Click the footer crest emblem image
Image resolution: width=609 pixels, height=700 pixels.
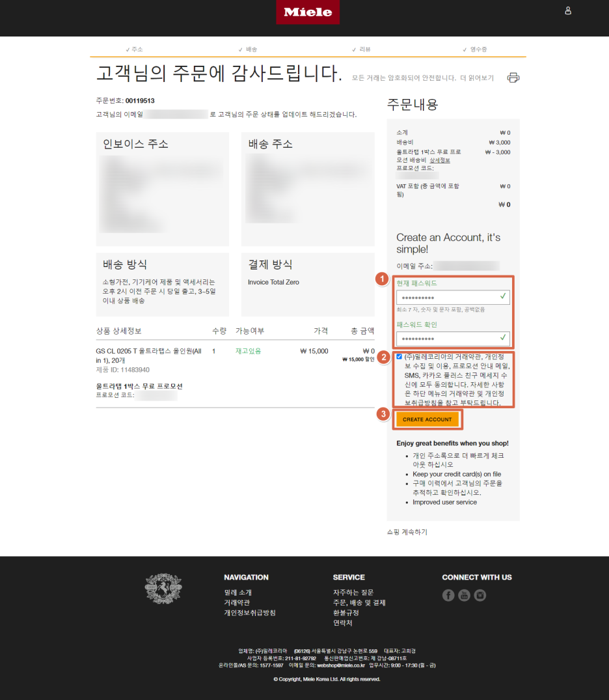click(x=163, y=589)
